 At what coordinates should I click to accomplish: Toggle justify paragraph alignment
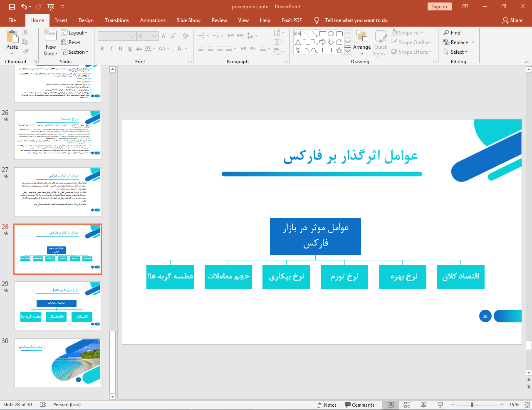coord(229,49)
